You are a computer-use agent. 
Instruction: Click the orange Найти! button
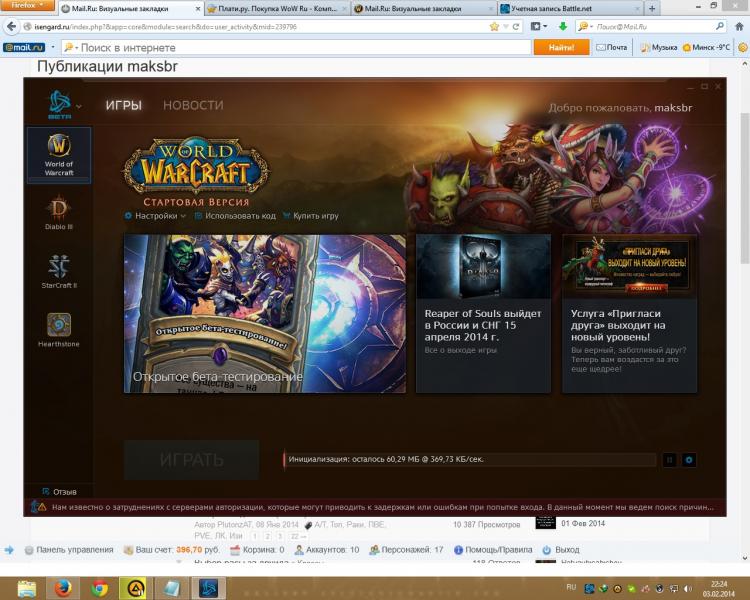(562, 47)
